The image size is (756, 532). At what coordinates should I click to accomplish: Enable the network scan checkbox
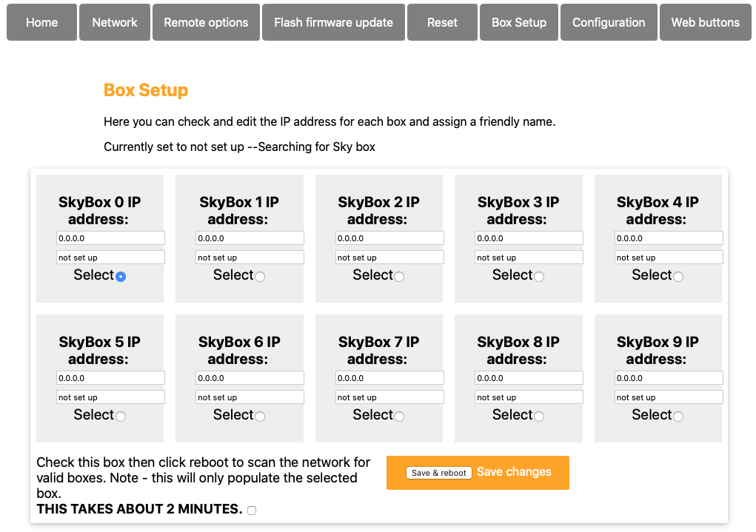[x=252, y=511]
